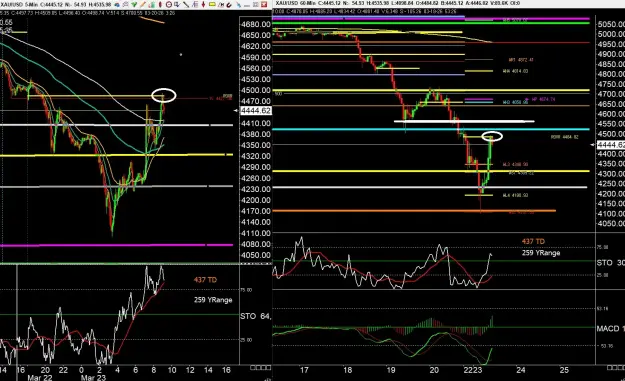
Task: Click the 4680.00 price axis label
Action: click(256, 24)
